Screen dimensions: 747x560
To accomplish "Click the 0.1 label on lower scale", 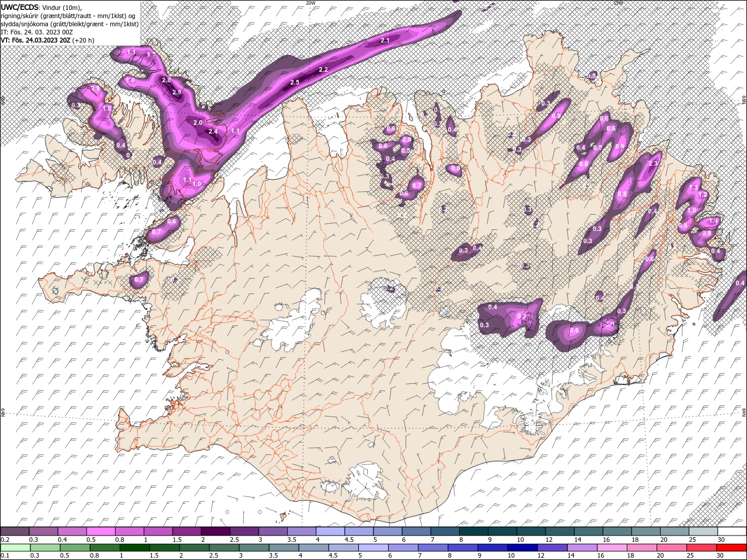I will tap(4, 556).
